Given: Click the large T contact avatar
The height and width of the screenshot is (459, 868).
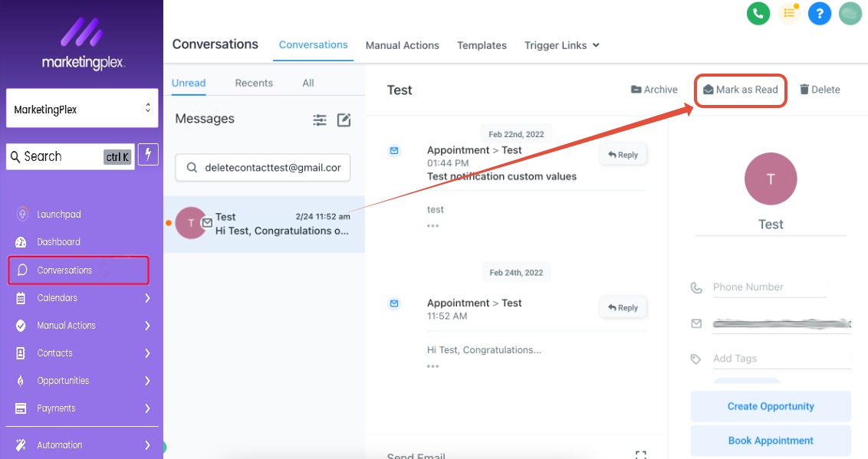Looking at the screenshot, I should [x=771, y=179].
